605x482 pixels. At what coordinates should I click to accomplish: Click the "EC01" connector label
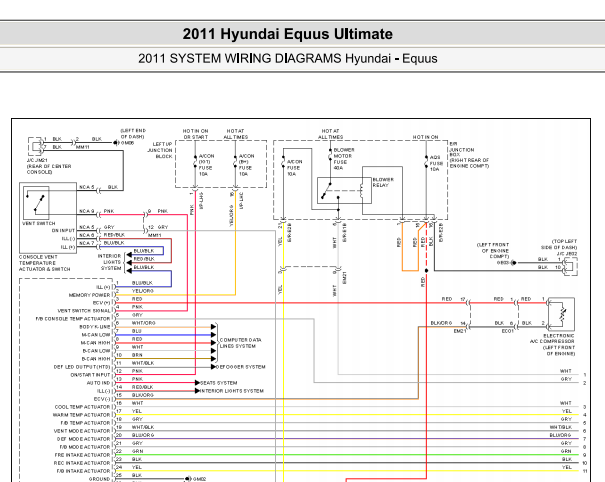(x=507, y=331)
